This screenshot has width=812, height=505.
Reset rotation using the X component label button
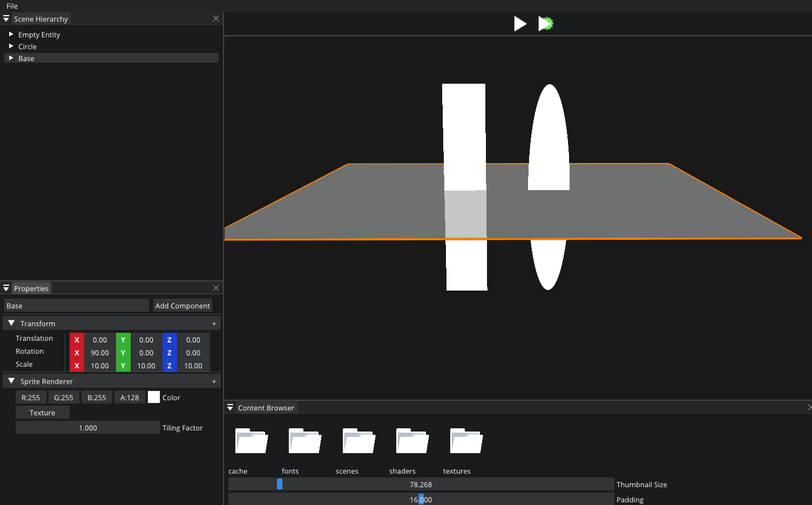tap(76, 353)
